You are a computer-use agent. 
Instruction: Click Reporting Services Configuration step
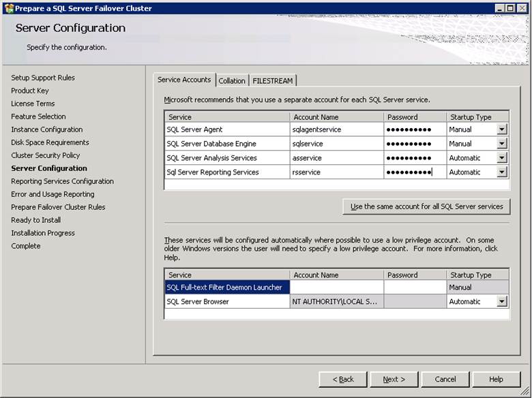pyautogui.click(x=62, y=181)
